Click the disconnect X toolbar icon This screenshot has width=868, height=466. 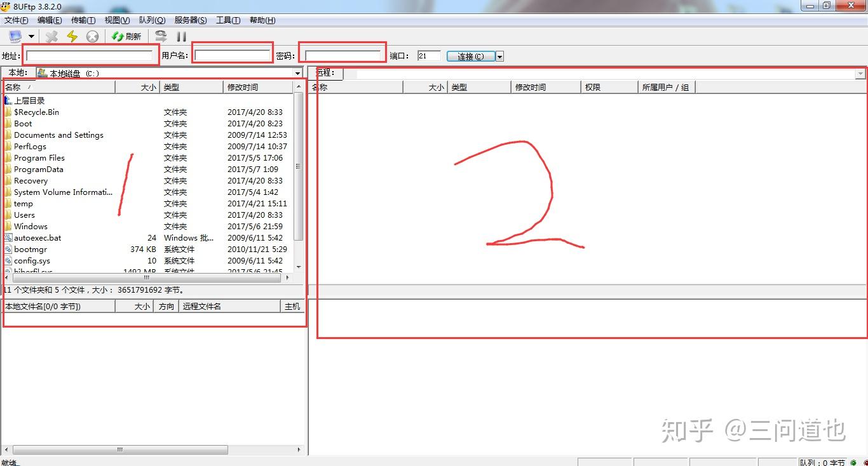click(x=52, y=37)
